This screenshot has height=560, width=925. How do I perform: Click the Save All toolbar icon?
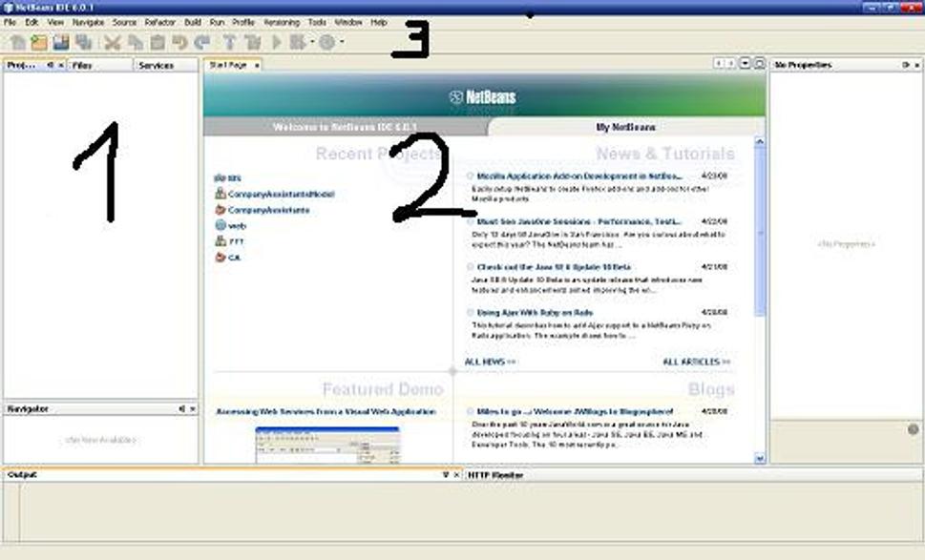[x=83, y=42]
